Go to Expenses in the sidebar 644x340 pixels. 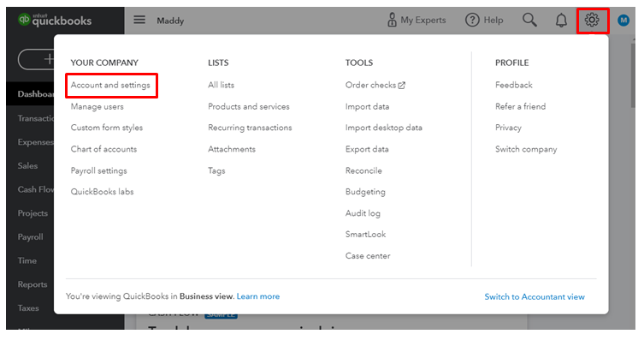[x=35, y=142]
